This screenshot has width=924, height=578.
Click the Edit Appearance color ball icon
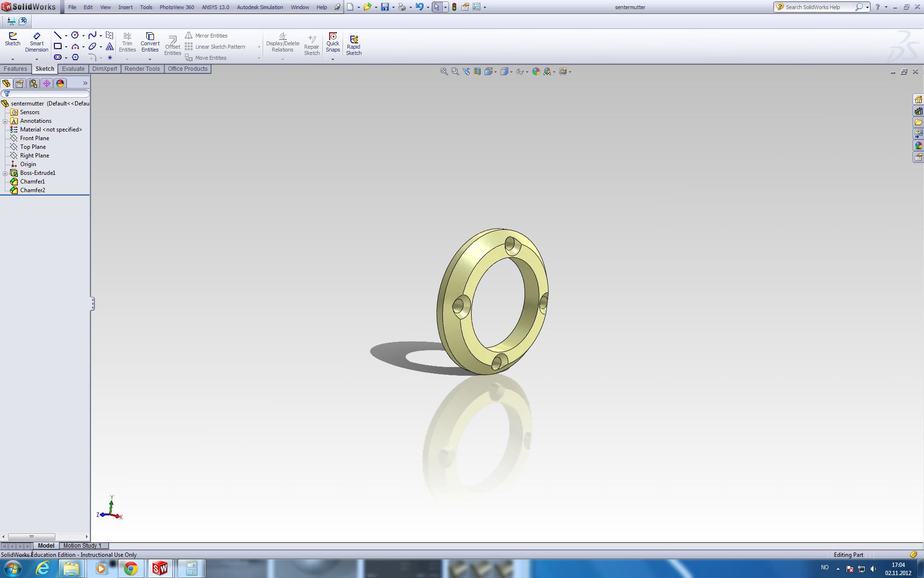click(536, 71)
